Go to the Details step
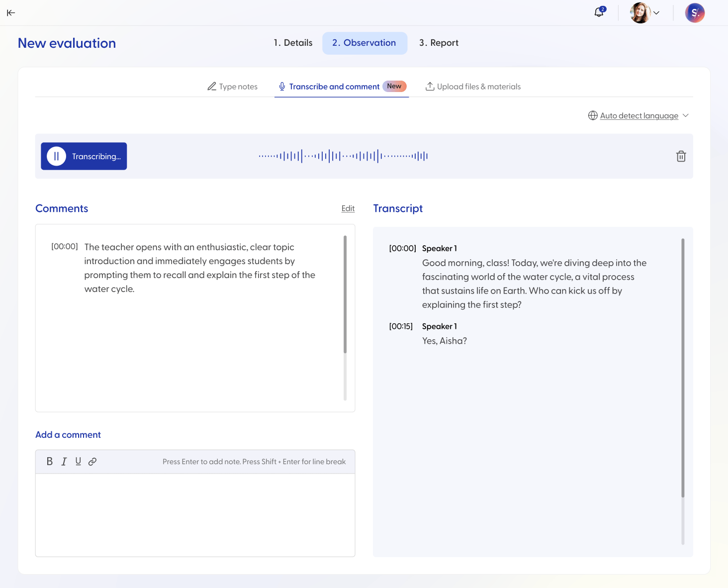Image resolution: width=728 pixels, height=588 pixels. (292, 43)
